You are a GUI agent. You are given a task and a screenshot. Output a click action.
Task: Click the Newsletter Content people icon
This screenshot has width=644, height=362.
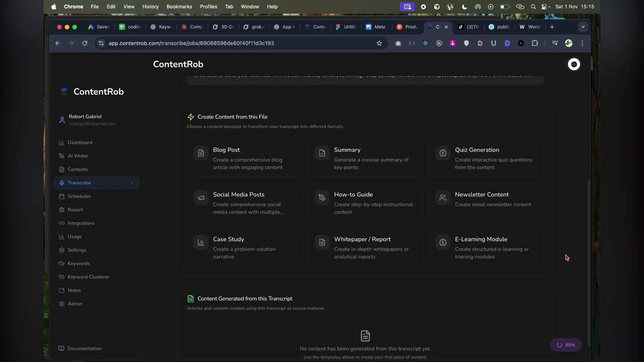click(x=443, y=198)
